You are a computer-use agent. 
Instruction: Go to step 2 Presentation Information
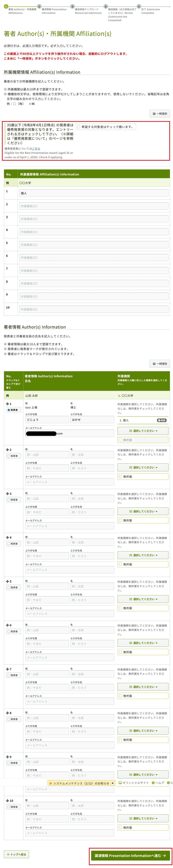39,6
